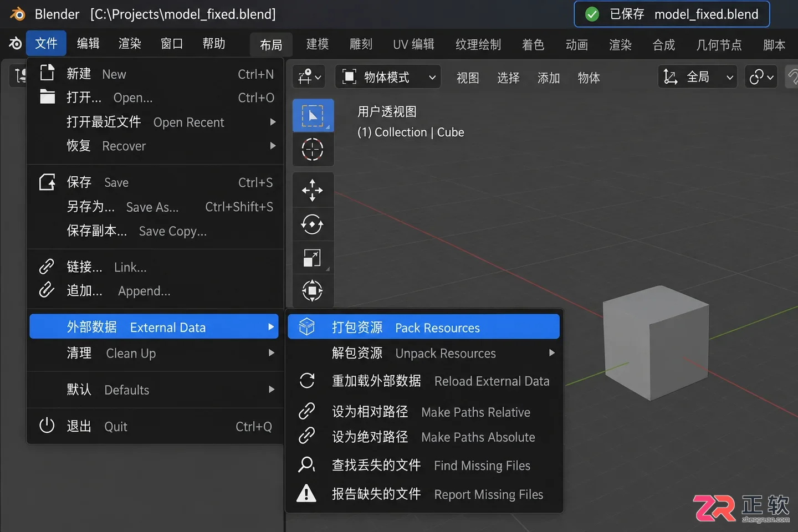Click the 退出 Quit power icon

click(47, 426)
